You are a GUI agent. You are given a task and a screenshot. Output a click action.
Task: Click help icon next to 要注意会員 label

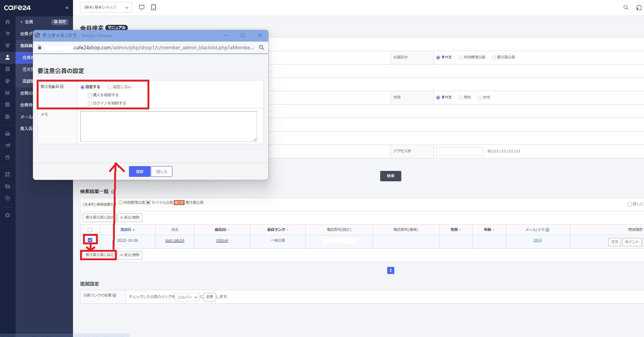[62, 86]
